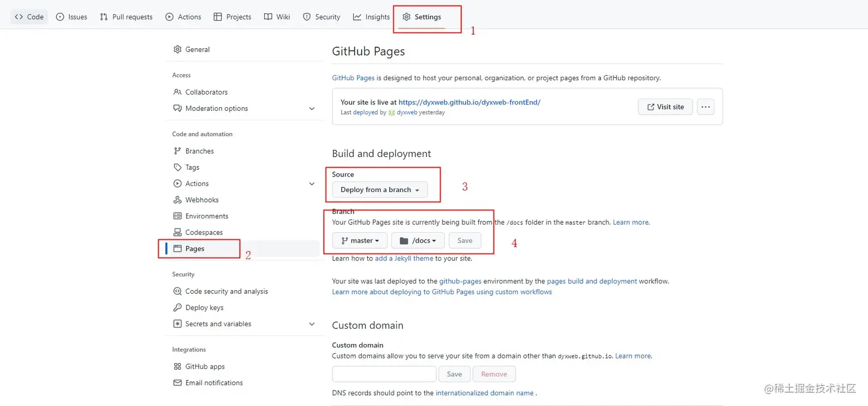Click the Environments icon in sidebar

177,216
